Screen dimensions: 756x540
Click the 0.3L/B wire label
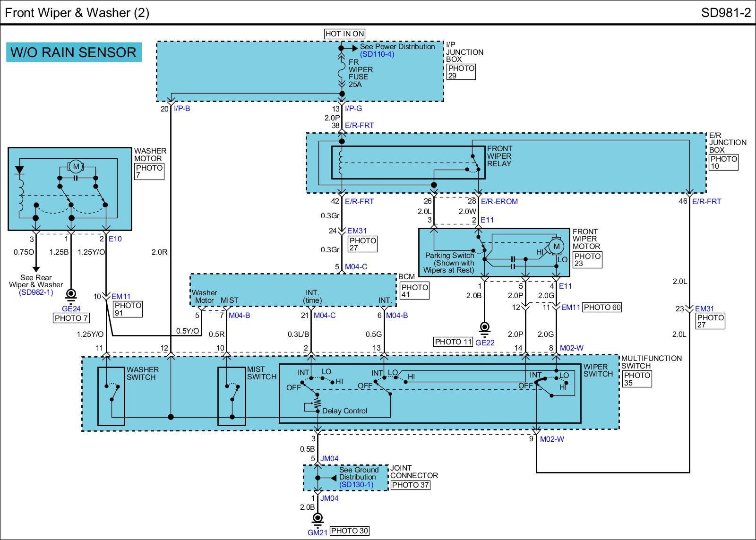click(299, 334)
